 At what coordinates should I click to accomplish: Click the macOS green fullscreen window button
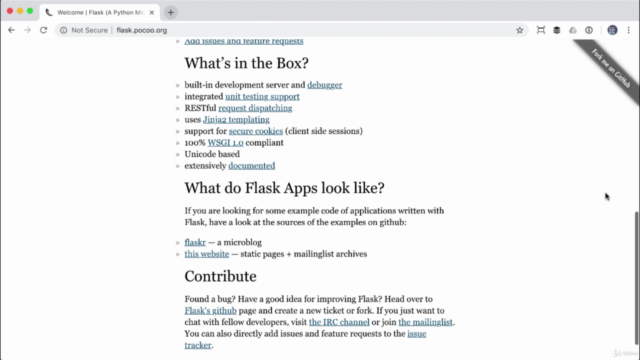pos(30,11)
